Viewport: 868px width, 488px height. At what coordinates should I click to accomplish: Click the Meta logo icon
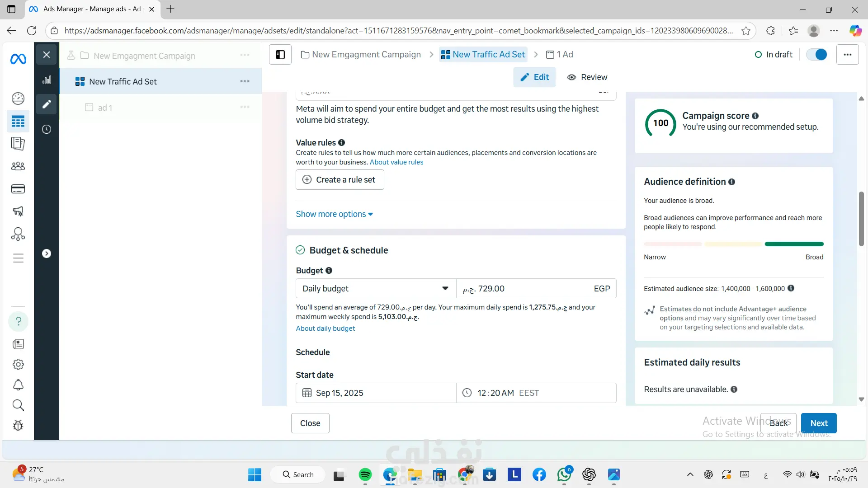18,59
